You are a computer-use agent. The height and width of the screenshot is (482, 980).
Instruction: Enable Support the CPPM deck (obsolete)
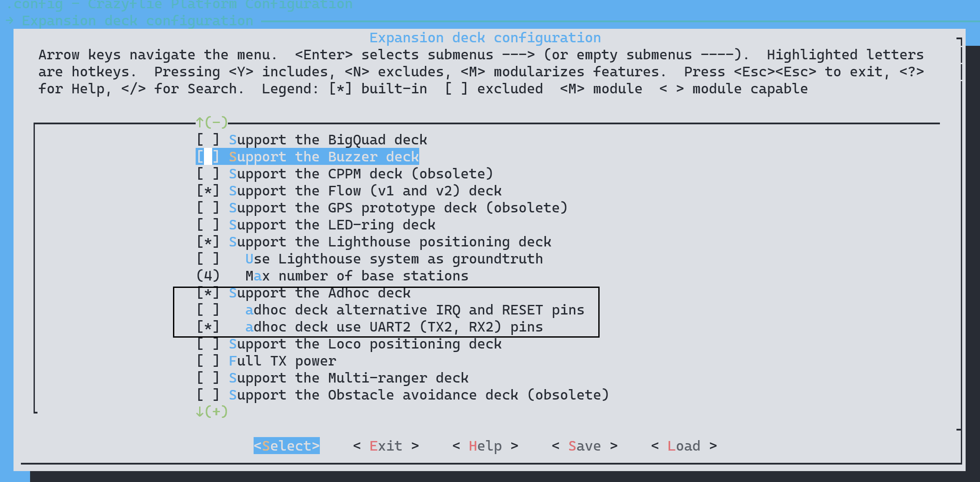345,174
